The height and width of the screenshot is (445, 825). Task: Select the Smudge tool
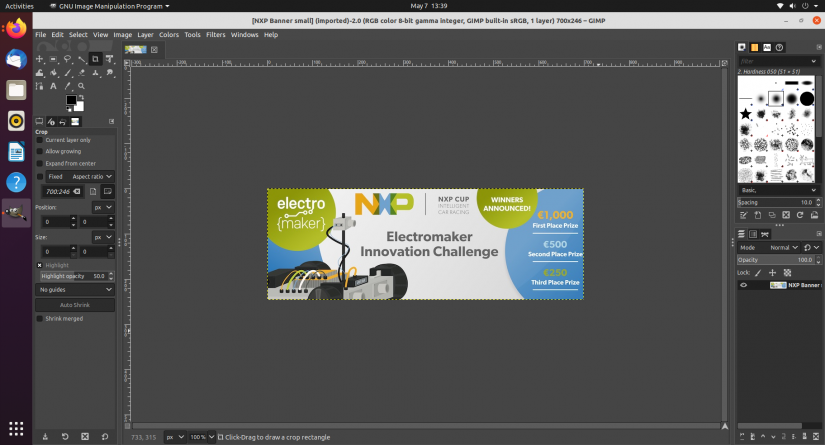pos(109,73)
